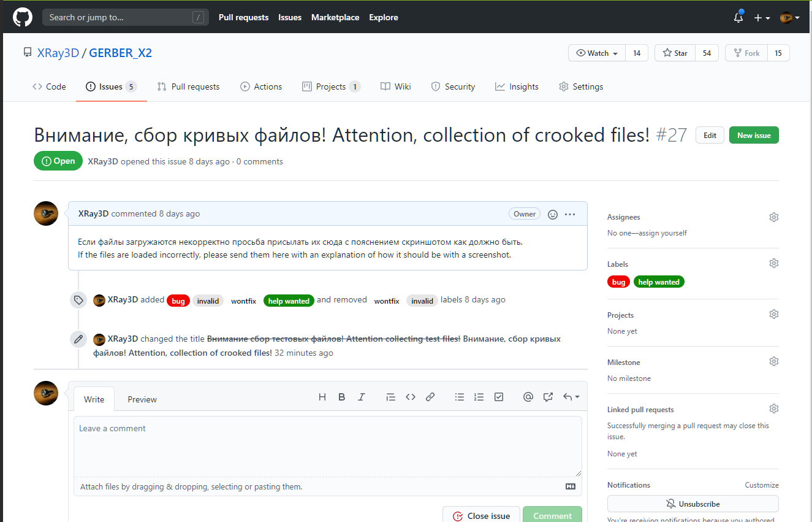Open comment options ellipsis menu
This screenshot has height=522, width=812.
(x=570, y=214)
